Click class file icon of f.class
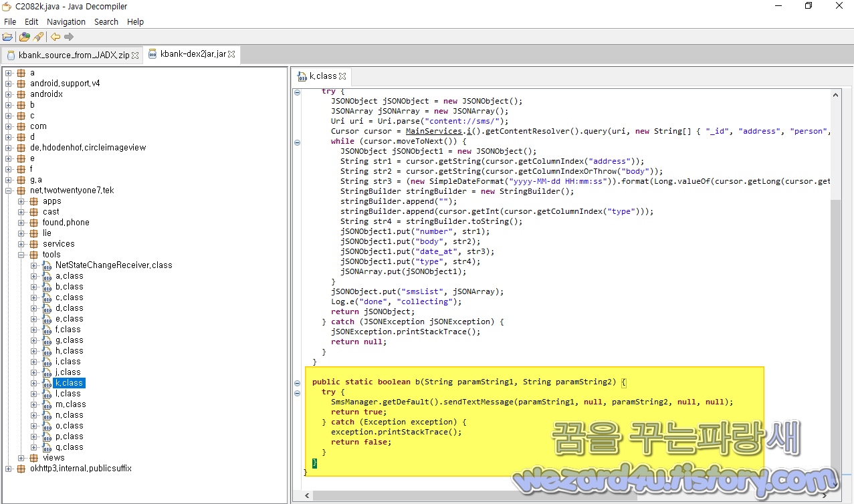The image size is (854, 504). pyautogui.click(x=47, y=330)
